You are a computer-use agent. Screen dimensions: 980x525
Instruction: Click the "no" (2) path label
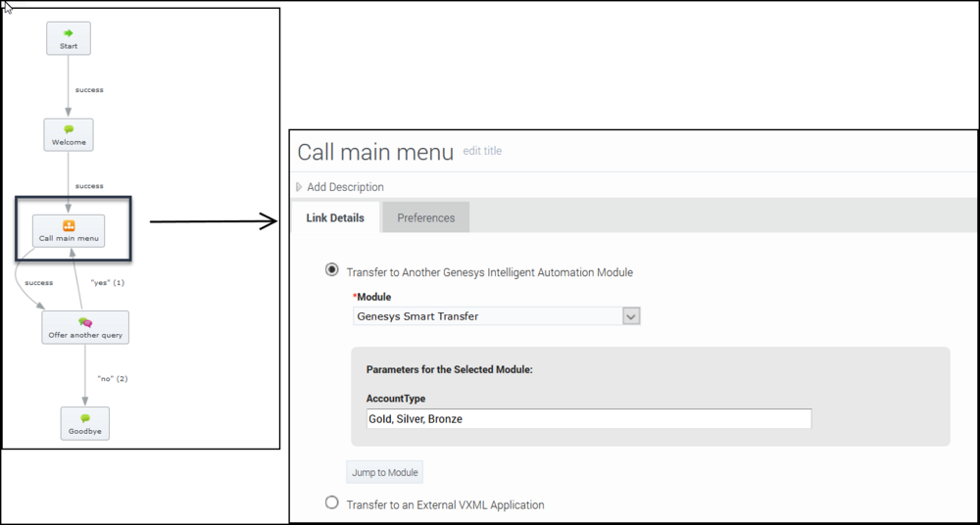coord(113,379)
